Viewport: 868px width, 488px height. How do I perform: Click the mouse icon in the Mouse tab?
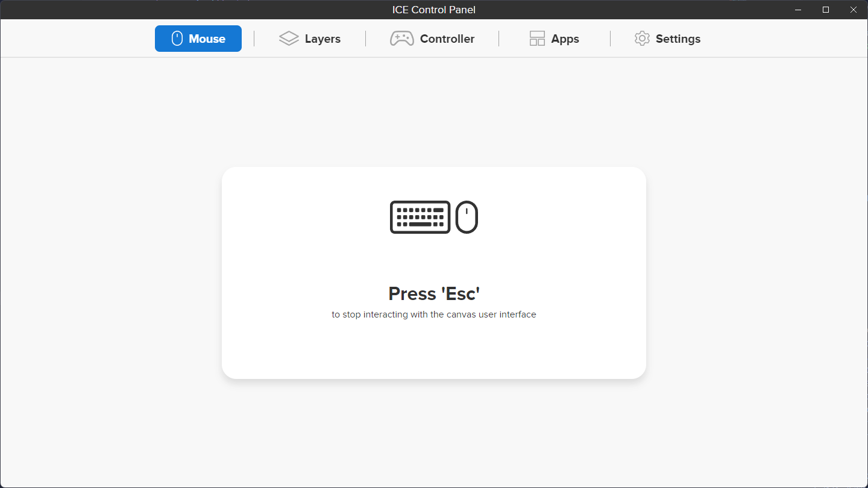pos(177,39)
